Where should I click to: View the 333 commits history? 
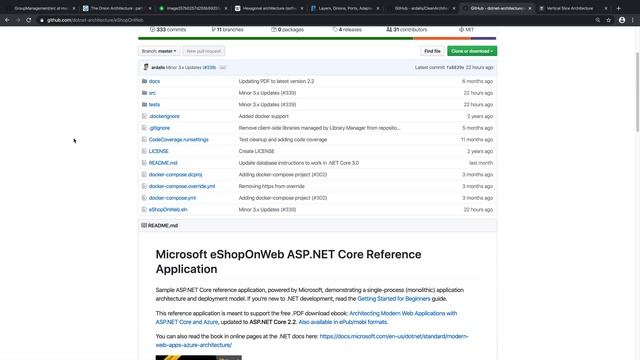click(168, 29)
